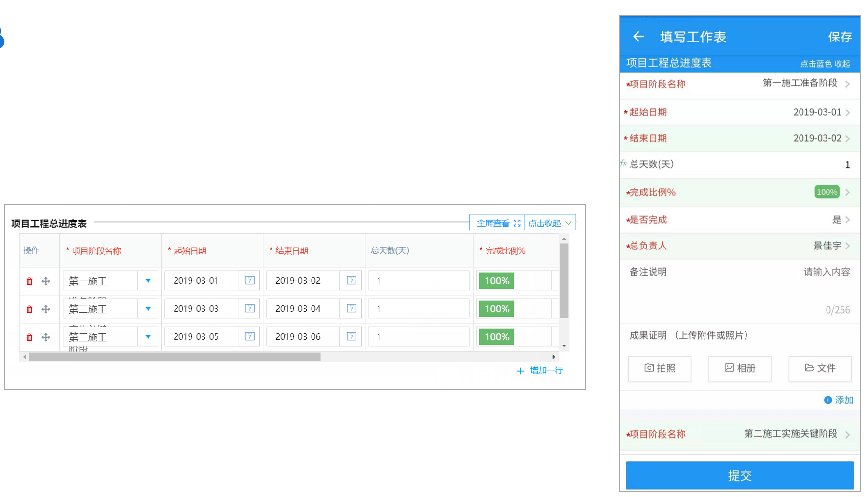Open calendar picker for start date 2019-03-01
The image size is (868, 497).
tap(250, 280)
